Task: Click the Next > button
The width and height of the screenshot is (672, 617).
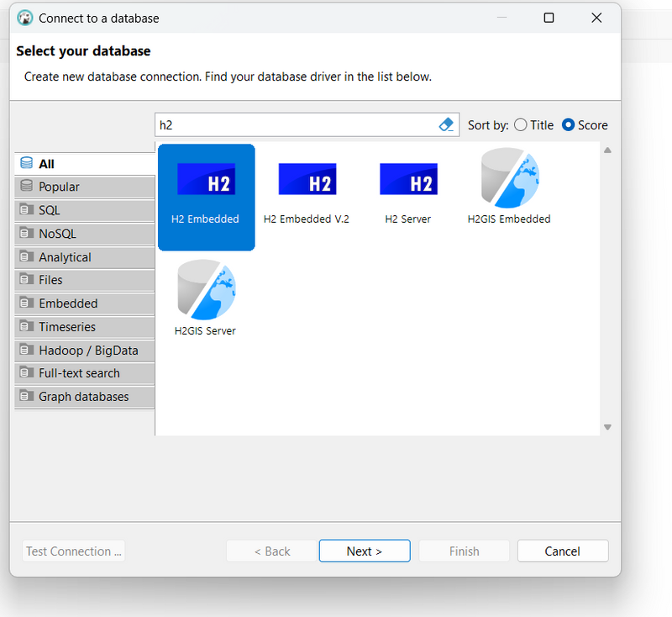Action: click(x=365, y=551)
